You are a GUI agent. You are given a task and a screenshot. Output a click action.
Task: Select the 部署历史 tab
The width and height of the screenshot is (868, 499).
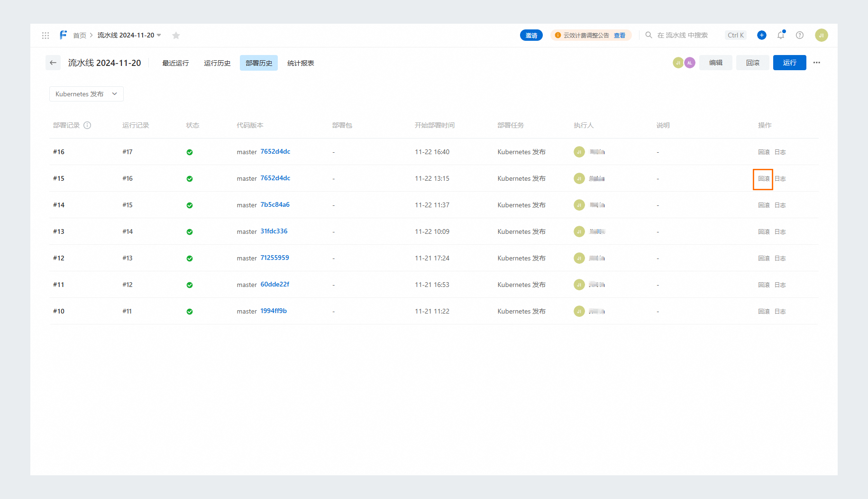coord(259,63)
